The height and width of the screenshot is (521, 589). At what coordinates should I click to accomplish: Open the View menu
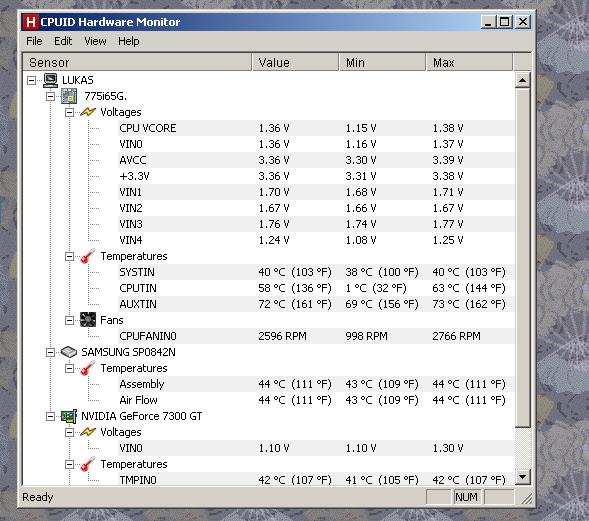coord(95,41)
